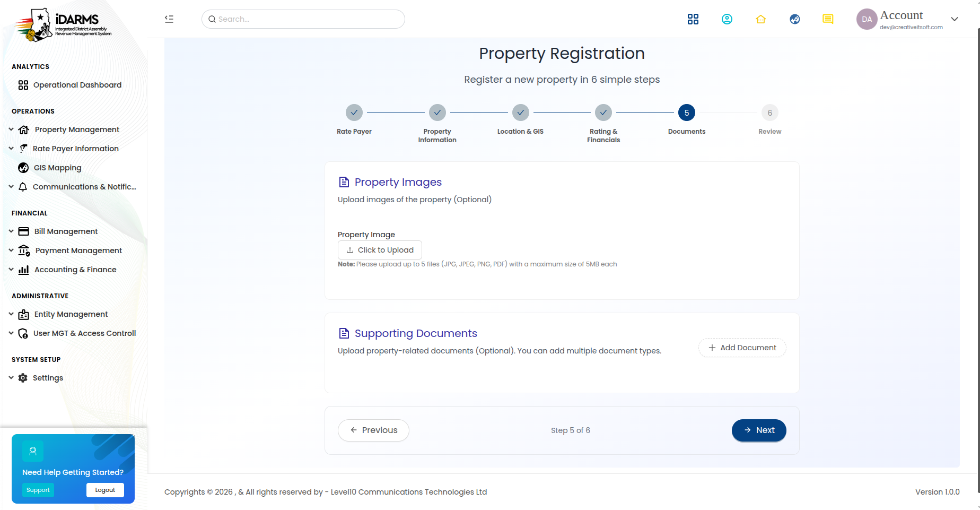Proceed with the Next button

759,430
